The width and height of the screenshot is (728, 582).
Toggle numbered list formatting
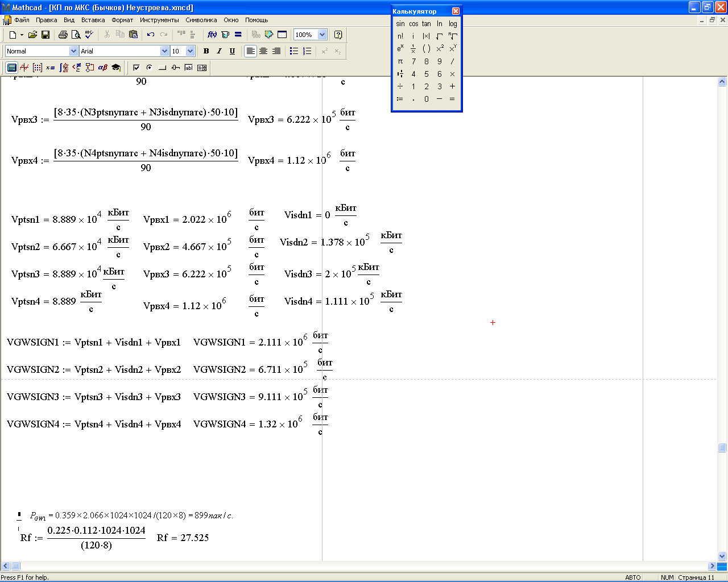point(307,51)
